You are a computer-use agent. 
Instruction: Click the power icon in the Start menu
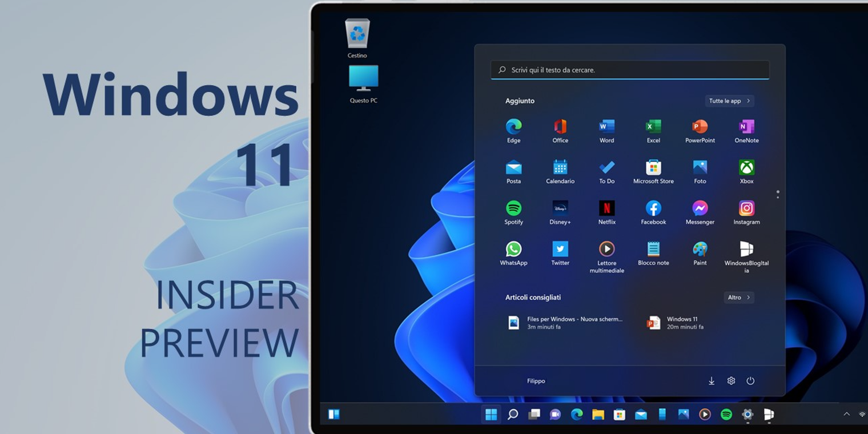tap(751, 380)
